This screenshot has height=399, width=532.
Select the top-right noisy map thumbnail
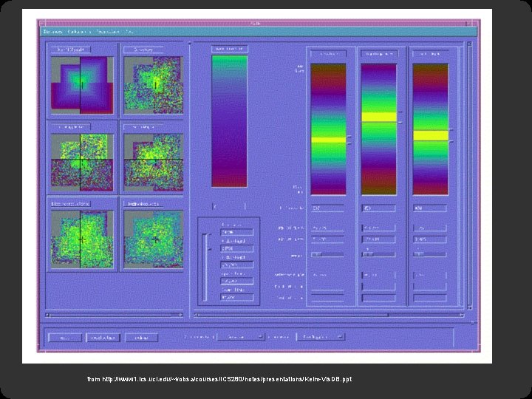point(154,85)
